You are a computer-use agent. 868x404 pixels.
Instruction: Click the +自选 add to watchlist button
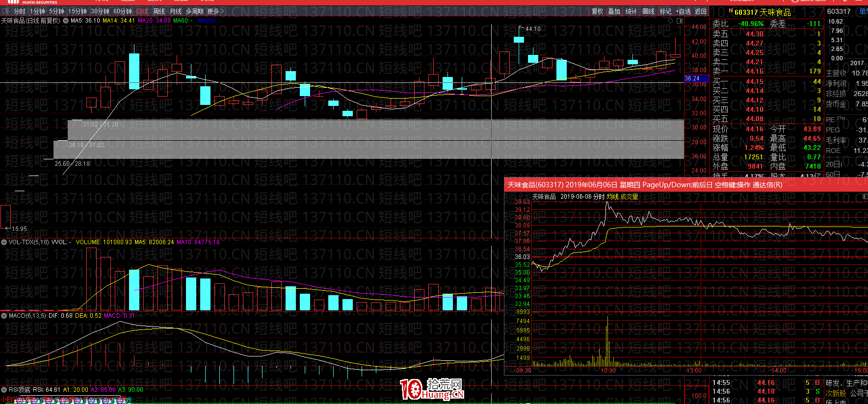(683, 11)
